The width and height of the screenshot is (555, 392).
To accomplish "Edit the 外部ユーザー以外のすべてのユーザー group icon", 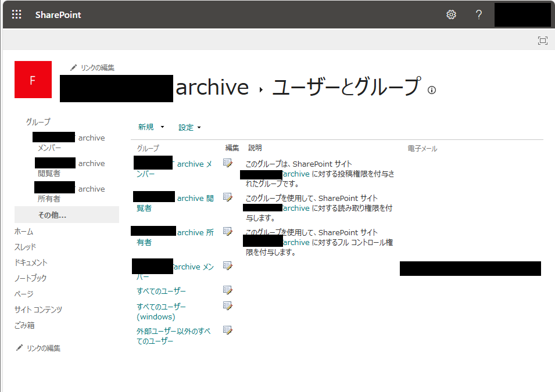I will (228, 330).
